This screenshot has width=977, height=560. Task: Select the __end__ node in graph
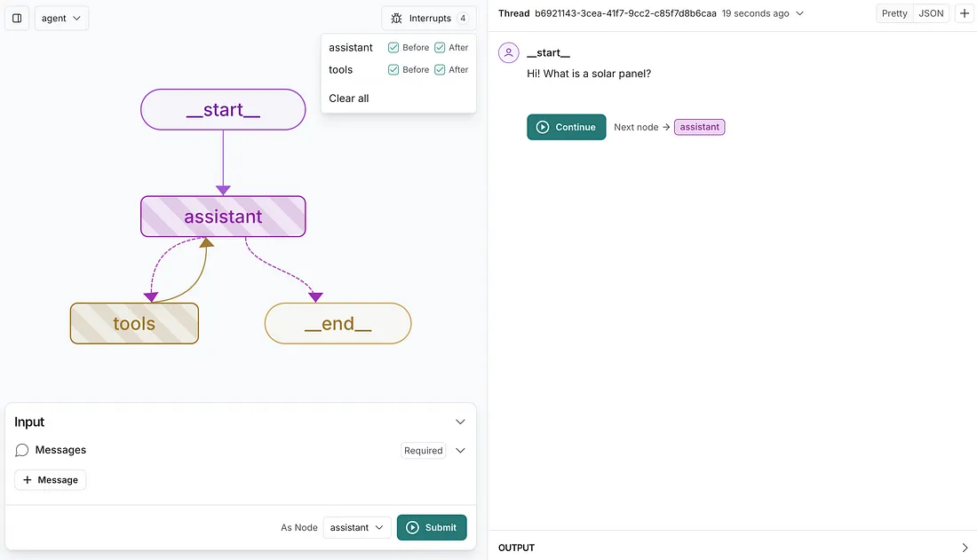pyautogui.click(x=338, y=323)
